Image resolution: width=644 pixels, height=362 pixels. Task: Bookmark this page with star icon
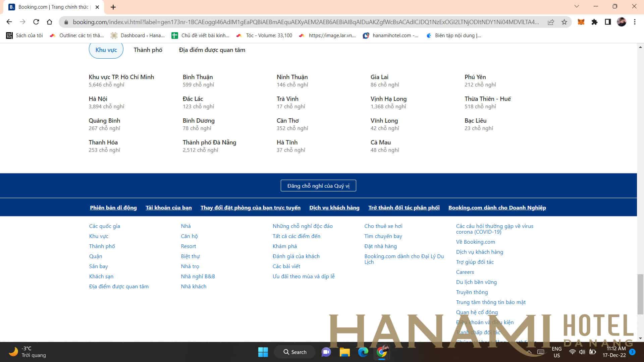[x=564, y=22]
